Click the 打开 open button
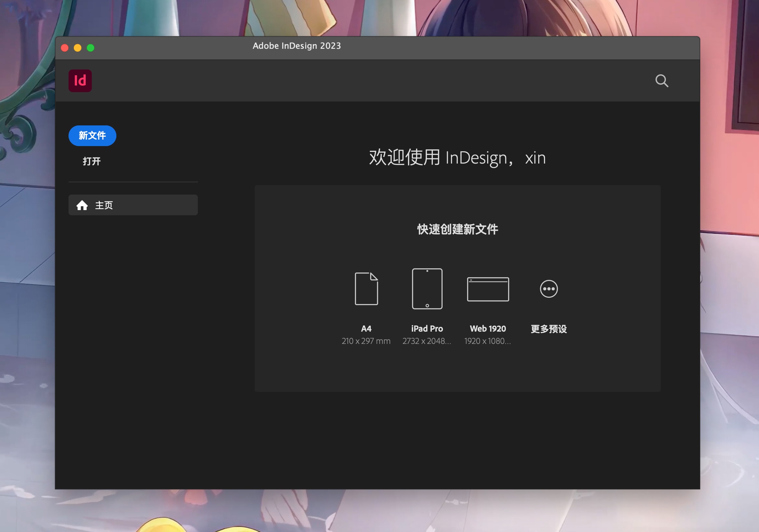Viewport: 759px width, 532px height. click(91, 161)
